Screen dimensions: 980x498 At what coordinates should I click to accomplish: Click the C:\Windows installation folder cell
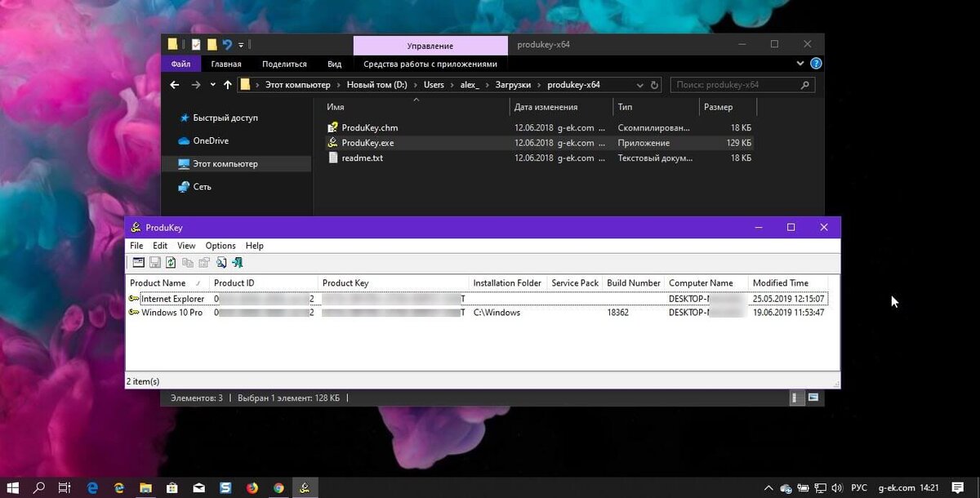point(497,313)
